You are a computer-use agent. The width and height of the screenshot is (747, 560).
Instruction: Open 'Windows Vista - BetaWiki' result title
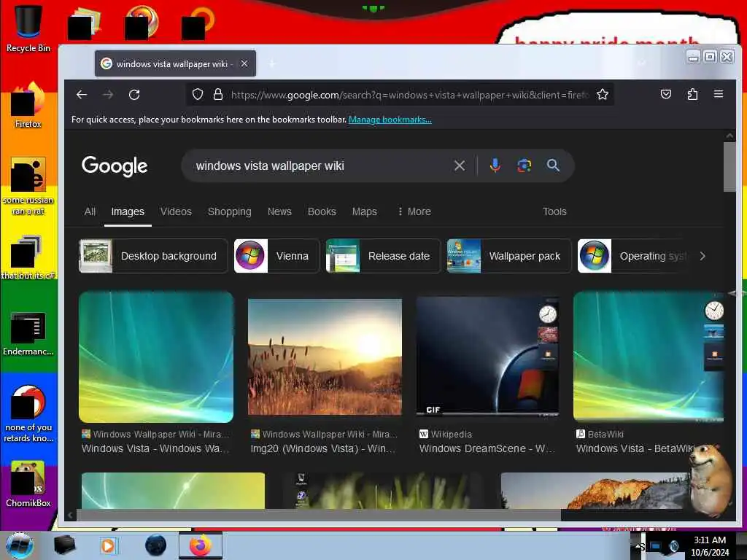635,448
